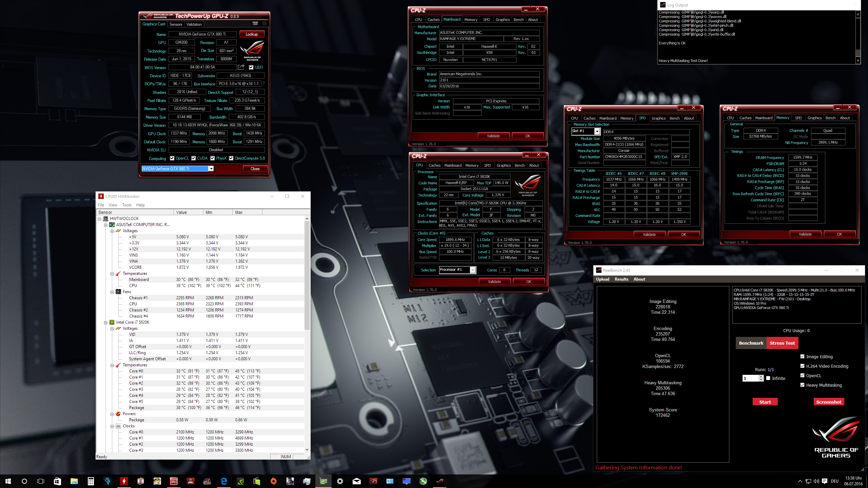Show hidden tray icons chevron
This screenshot has width=868, height=488.
(800, 481)
